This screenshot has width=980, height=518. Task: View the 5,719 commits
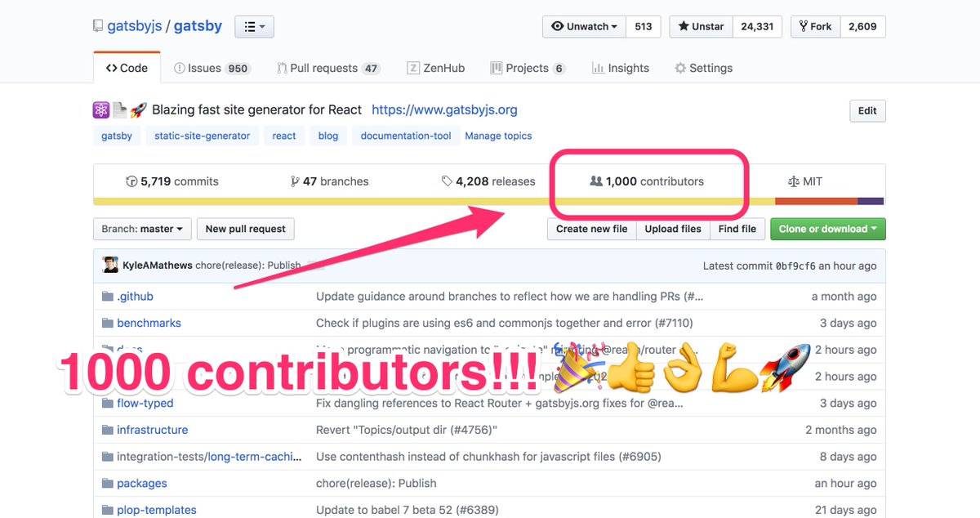[172, 181]
